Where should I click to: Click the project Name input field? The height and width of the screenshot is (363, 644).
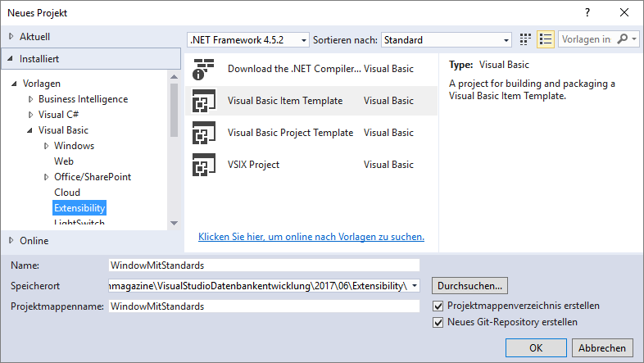[263, 265]
